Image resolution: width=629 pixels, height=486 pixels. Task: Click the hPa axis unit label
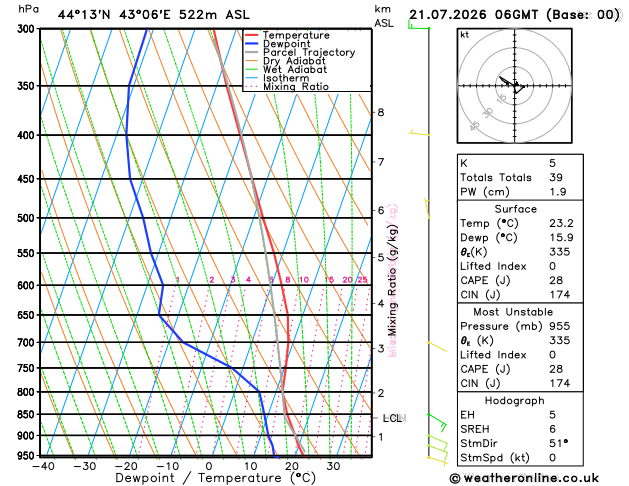pos(28,9)
